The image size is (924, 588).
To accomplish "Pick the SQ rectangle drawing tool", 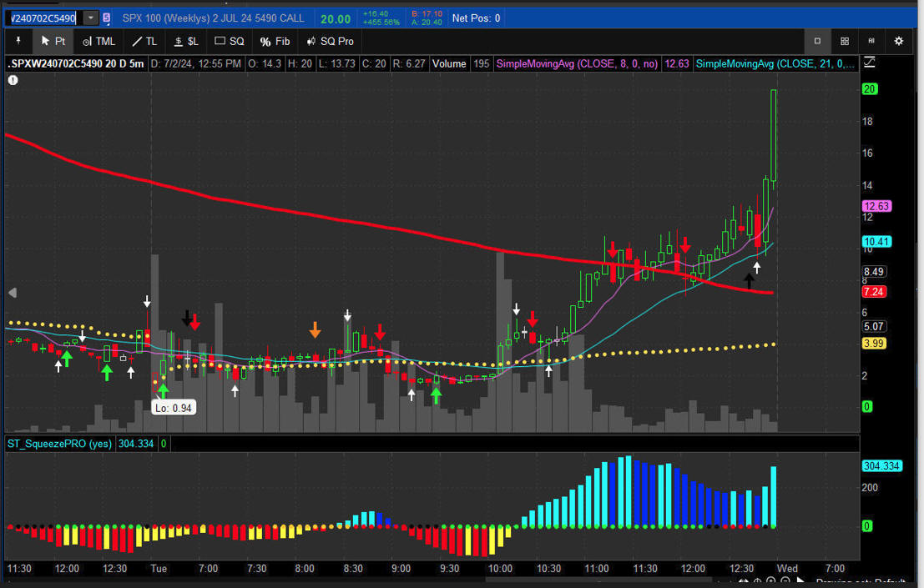I will [x=230, y=41].
